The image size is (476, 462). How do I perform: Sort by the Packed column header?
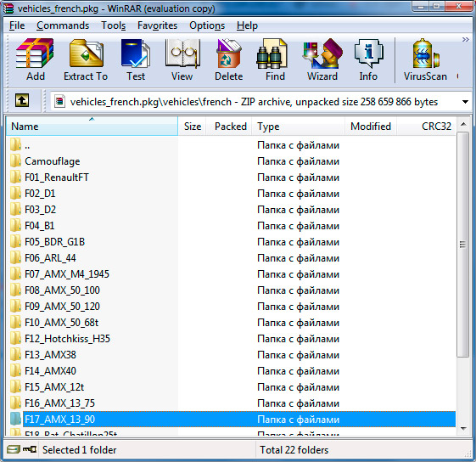229,127
